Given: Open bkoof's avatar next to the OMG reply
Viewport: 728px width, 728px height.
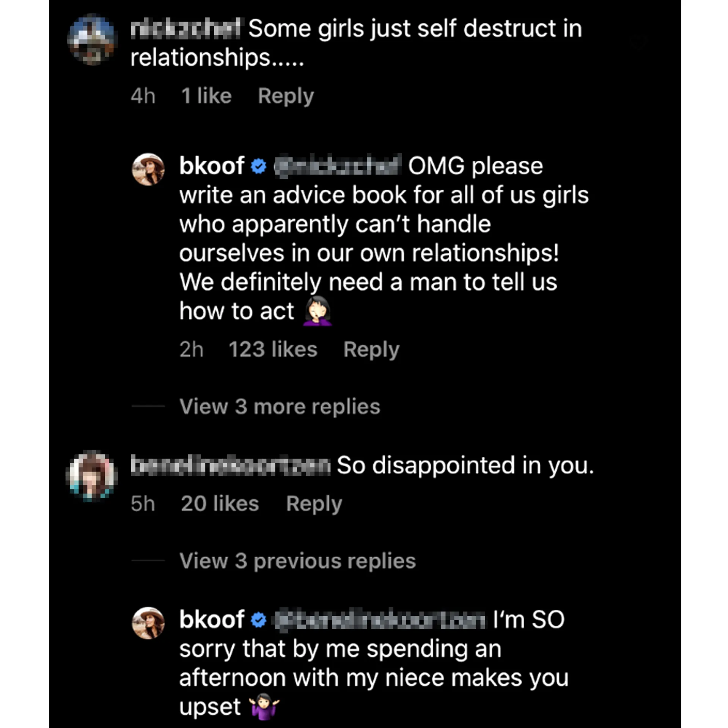Looking at the screenshot, I should [148, 169].
